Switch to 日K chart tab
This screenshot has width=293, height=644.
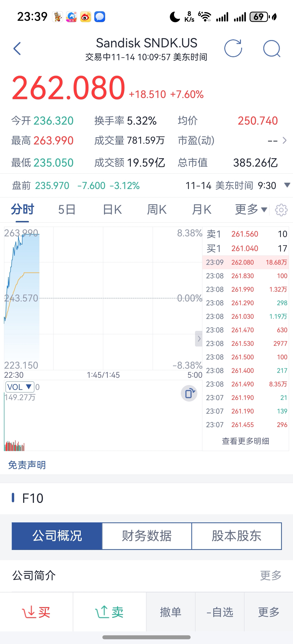(x=112, y=210)
